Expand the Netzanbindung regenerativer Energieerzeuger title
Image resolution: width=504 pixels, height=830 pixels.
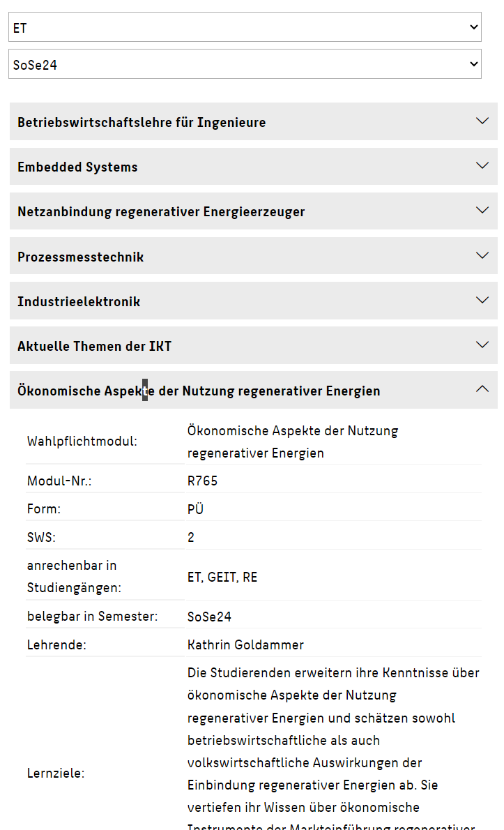pos(161,212)
